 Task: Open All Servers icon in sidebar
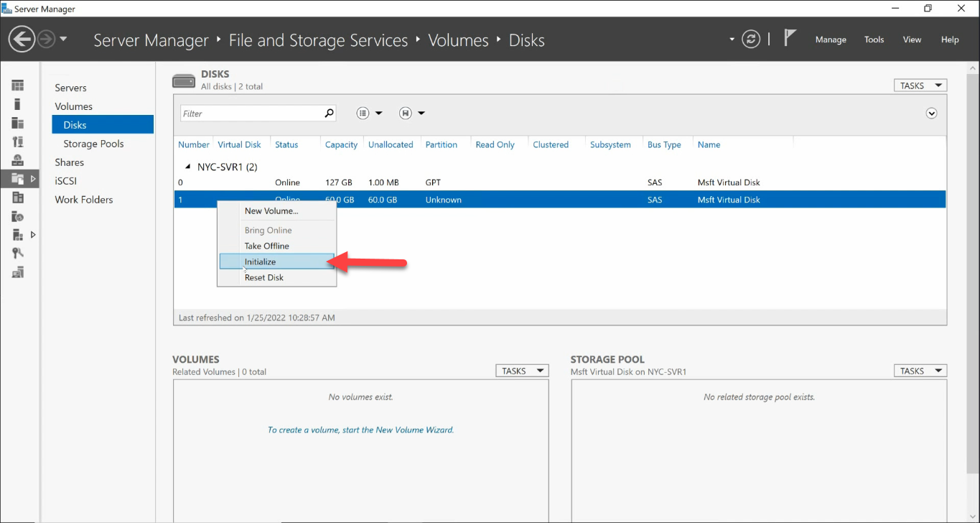click(18, 123)
